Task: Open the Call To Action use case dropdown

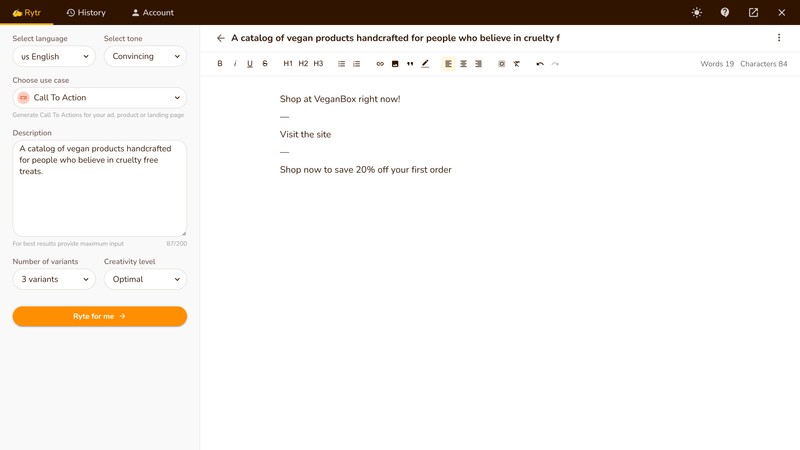Action: click(x=99, y=98)
